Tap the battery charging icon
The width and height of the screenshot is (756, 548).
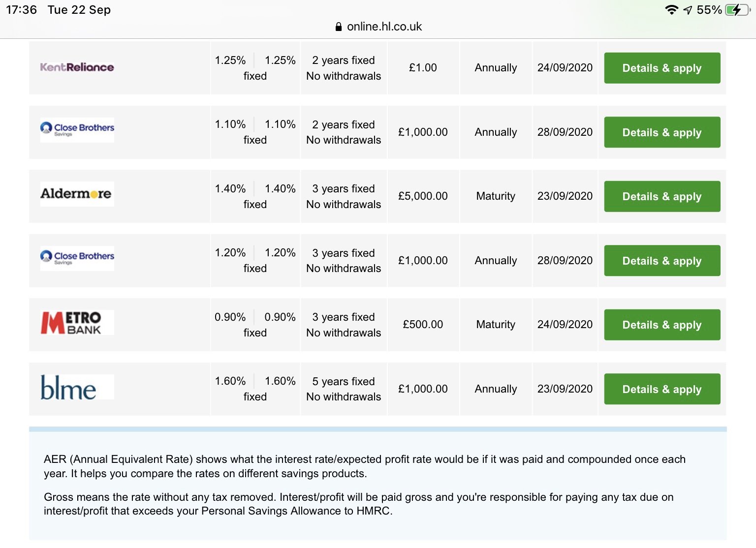(736, 10)
